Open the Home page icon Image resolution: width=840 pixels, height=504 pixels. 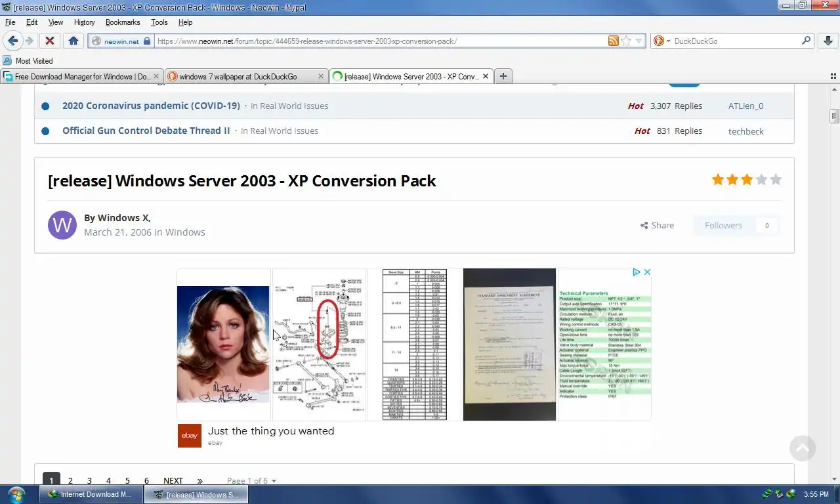tap(73, 41)
